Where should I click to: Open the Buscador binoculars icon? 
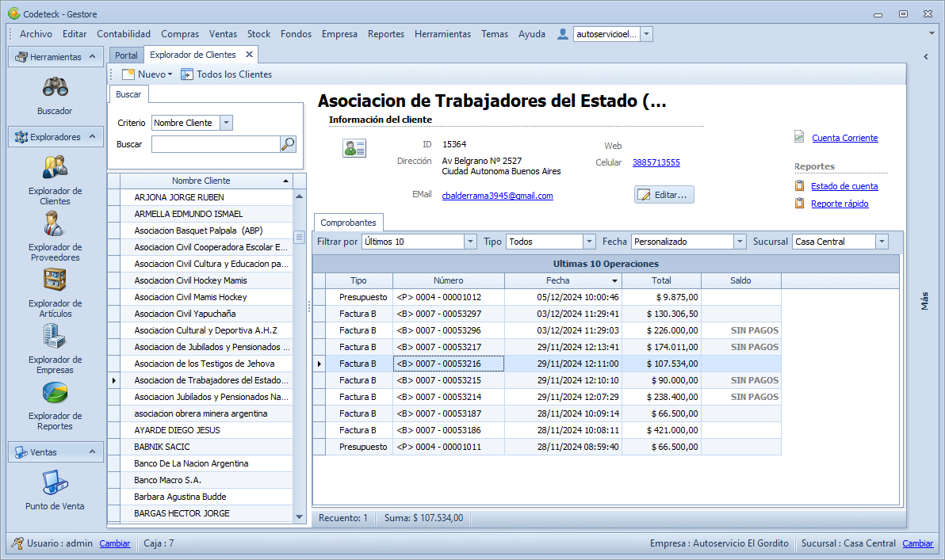point(55,87)
